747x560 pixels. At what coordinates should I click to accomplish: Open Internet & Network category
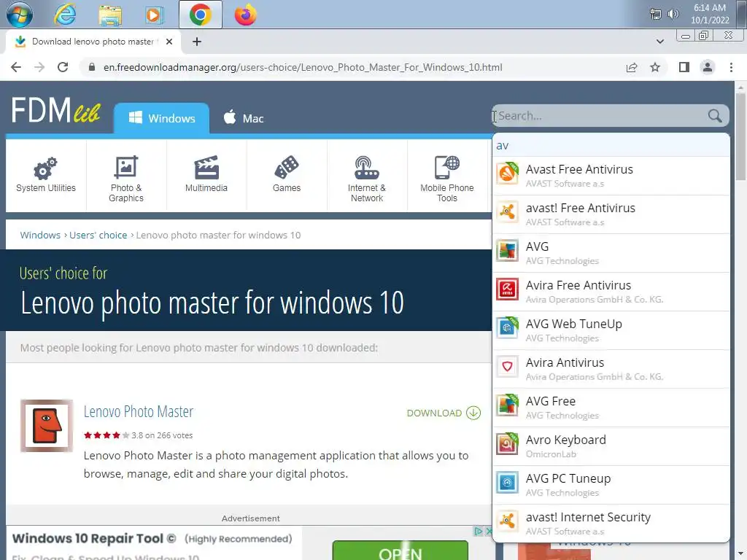(367, 175)
